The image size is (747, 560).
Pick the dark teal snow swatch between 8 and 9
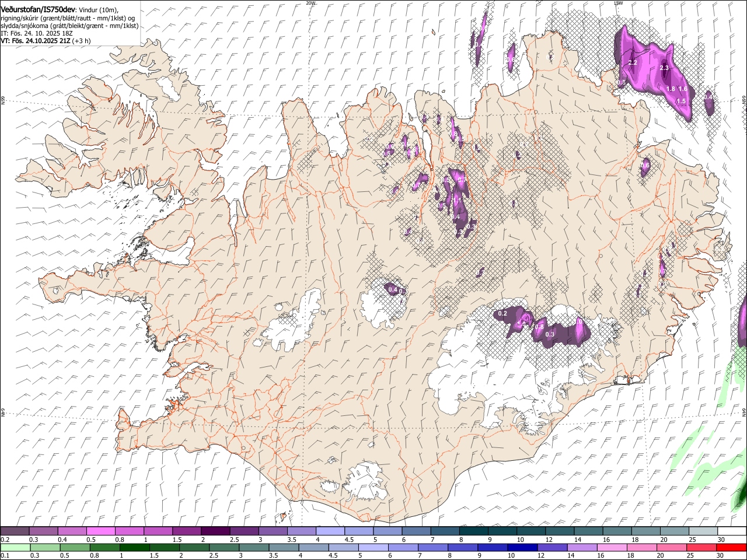click(474, 531)
